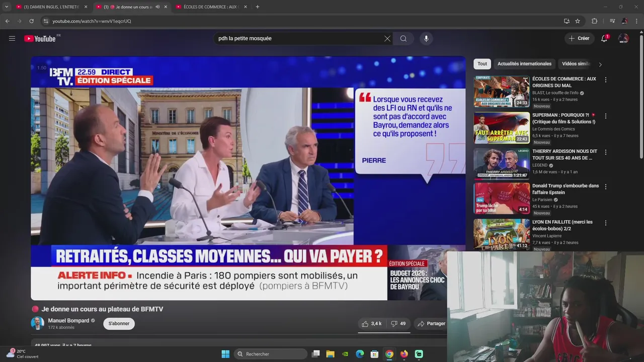Mute the Je donne un cours tab audio

point(157,7)
